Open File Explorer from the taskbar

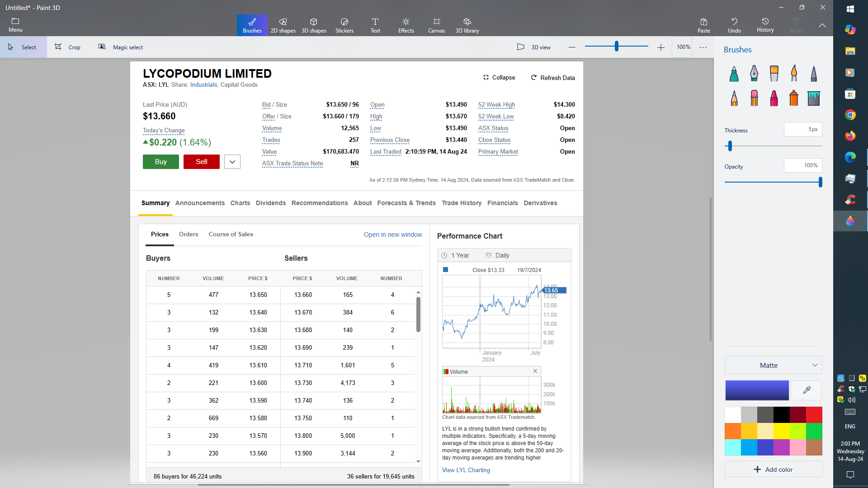[x=850, y=51]
